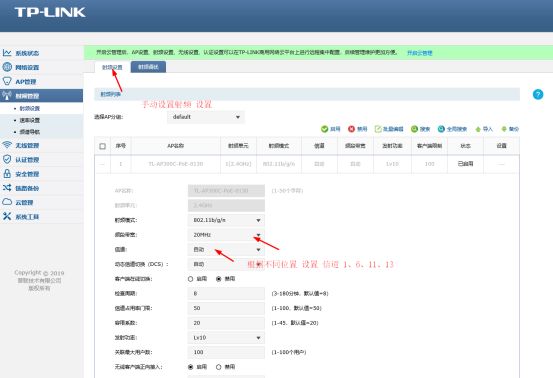Open 射频设置 submenu item in sidebar
The width and height of the screenshot is (553, 378).
click(x=30, y=109)
